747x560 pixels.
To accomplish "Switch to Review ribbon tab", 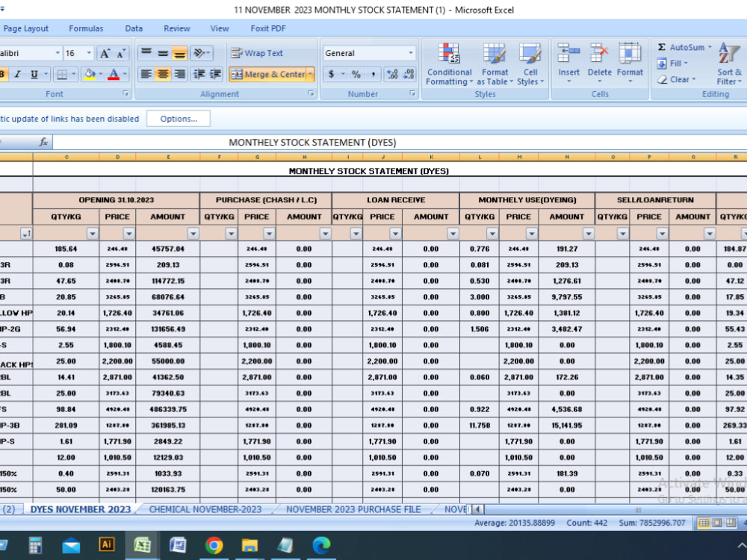I will tap(177, 28).
